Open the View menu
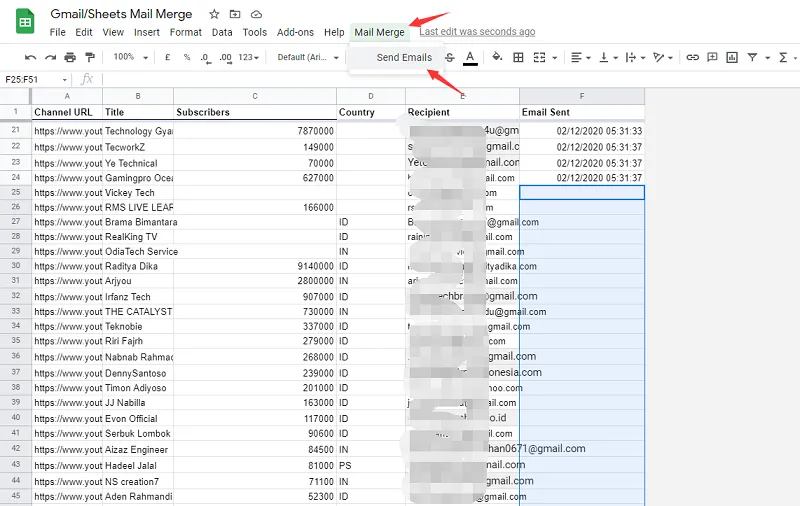This screenshot has width=800, height=506. pyautogui.click(x=113, y=32)
